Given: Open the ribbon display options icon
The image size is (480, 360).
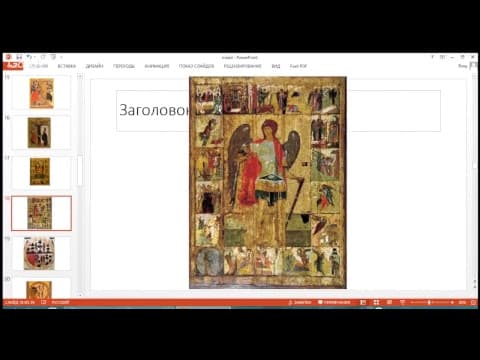Looking at the screenshot, I should 442,57.
